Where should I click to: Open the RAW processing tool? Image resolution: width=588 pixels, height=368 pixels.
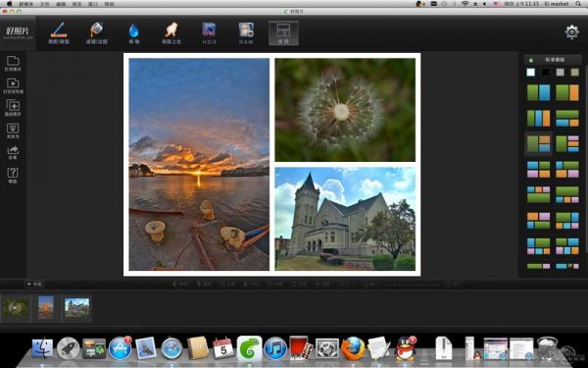pyautogui.click(x=246, y=33)
